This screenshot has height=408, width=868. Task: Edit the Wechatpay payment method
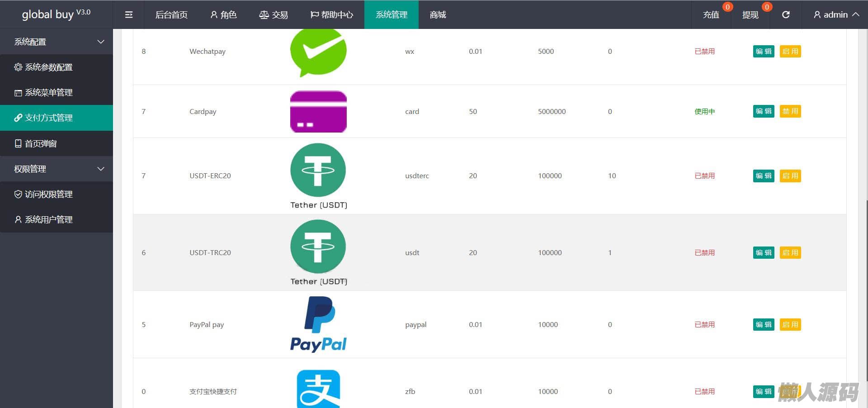coord(764,52)
